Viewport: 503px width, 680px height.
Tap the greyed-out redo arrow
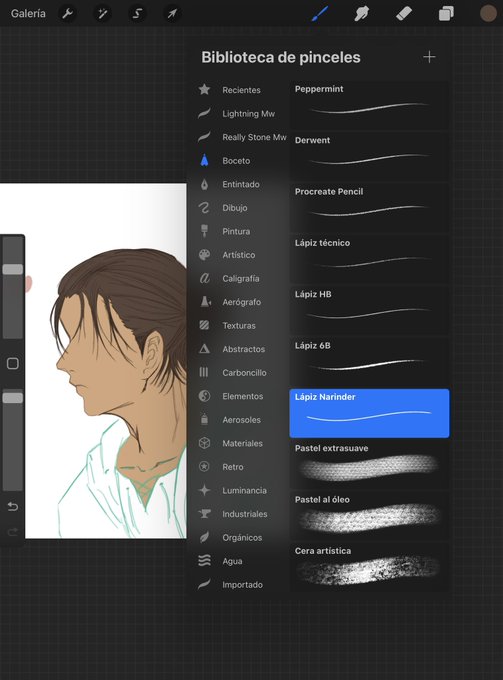(13, 531)
